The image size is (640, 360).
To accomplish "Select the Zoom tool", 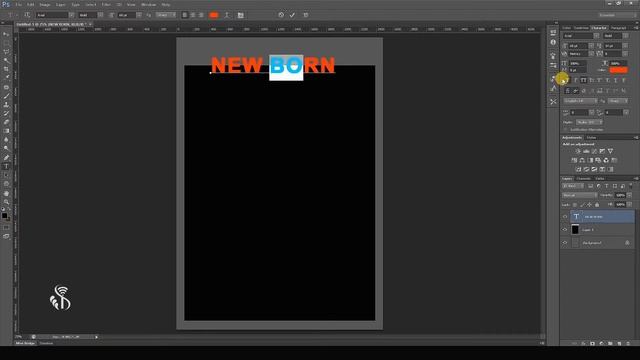I will tap(6, 202).
